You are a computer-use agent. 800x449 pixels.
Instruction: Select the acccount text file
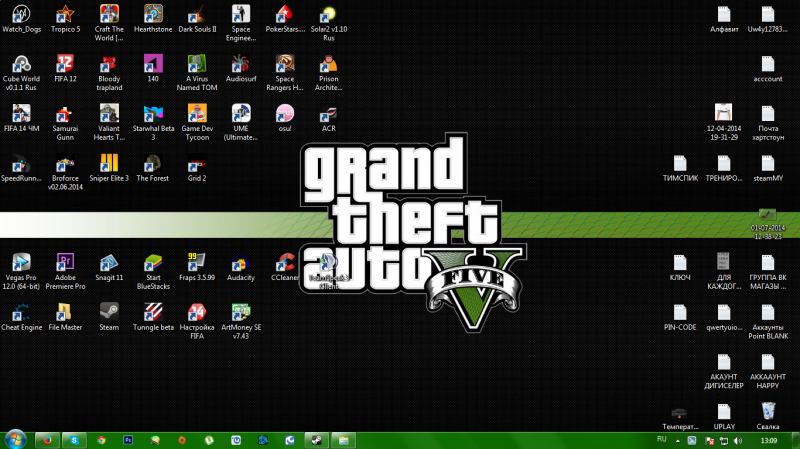[x=768, y=68]
